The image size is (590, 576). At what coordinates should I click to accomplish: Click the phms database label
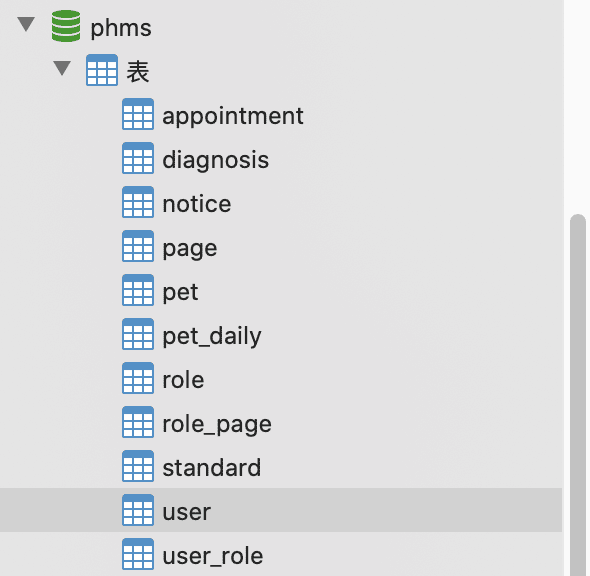pyautogui.click(x=121, y=28)
